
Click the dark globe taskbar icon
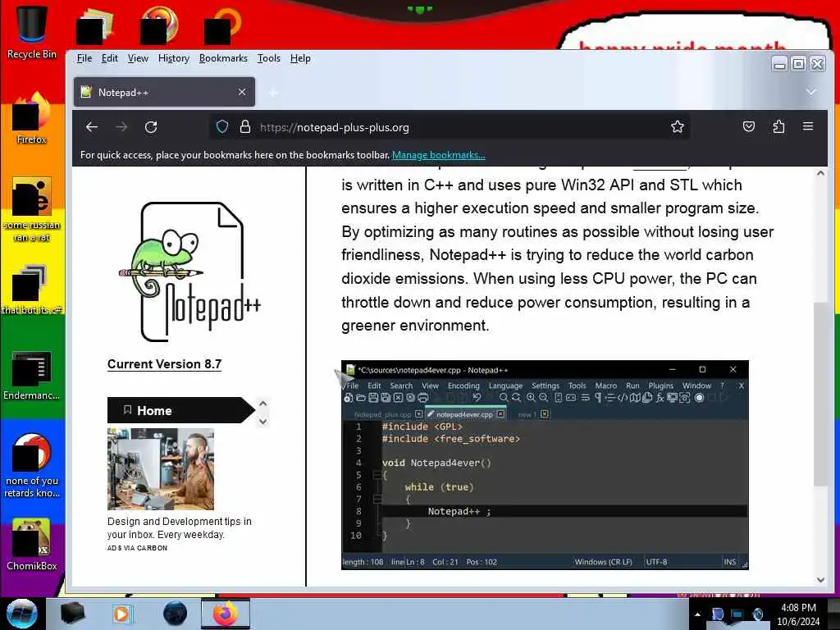click(x=176, y=614)
